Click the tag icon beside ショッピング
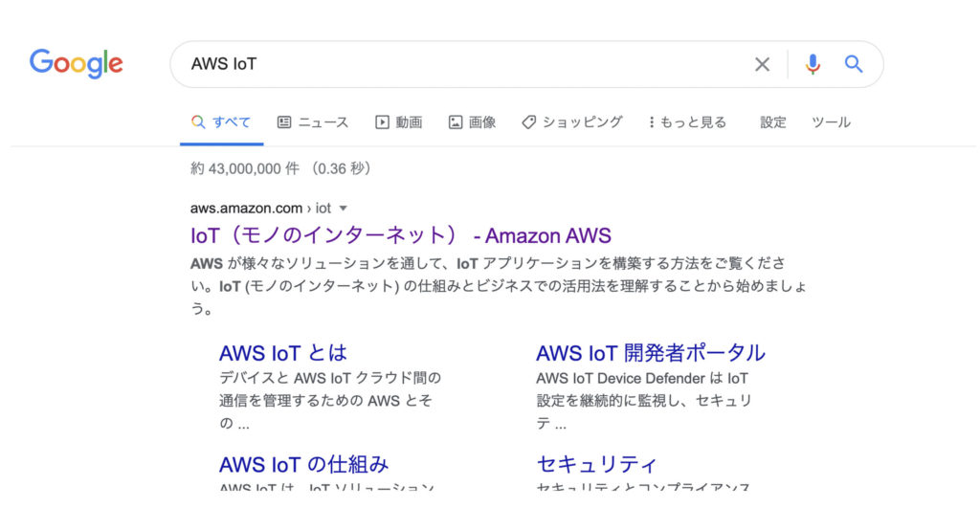Image resolution: width=980 pixels, height=530 pixels. click(x=528, y=122)
